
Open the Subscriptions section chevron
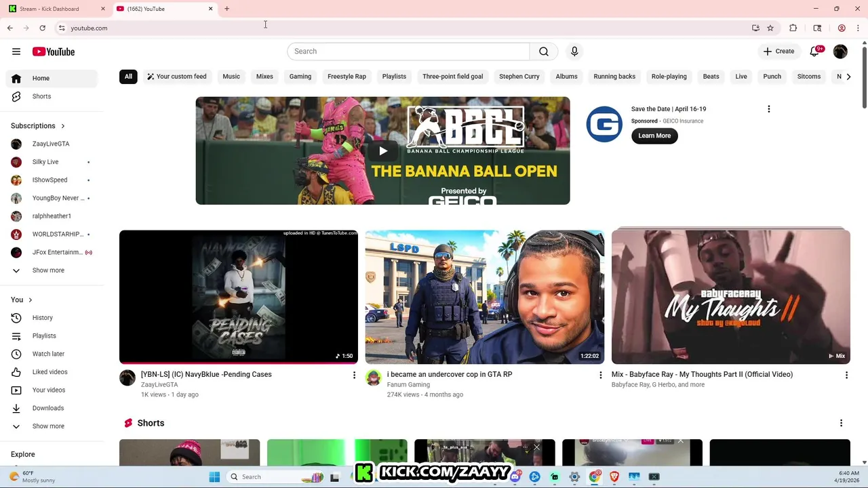[x=63, y=126]
